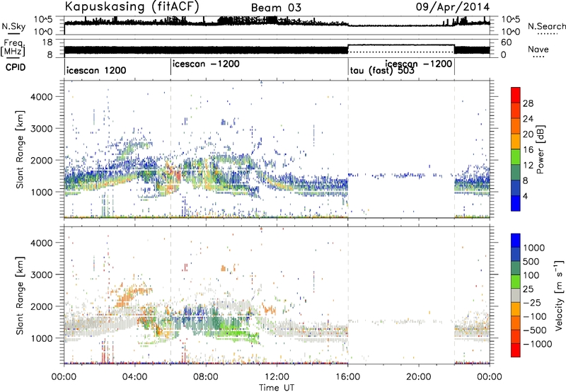Click the blue top segment of velocity colorbar

516,241
